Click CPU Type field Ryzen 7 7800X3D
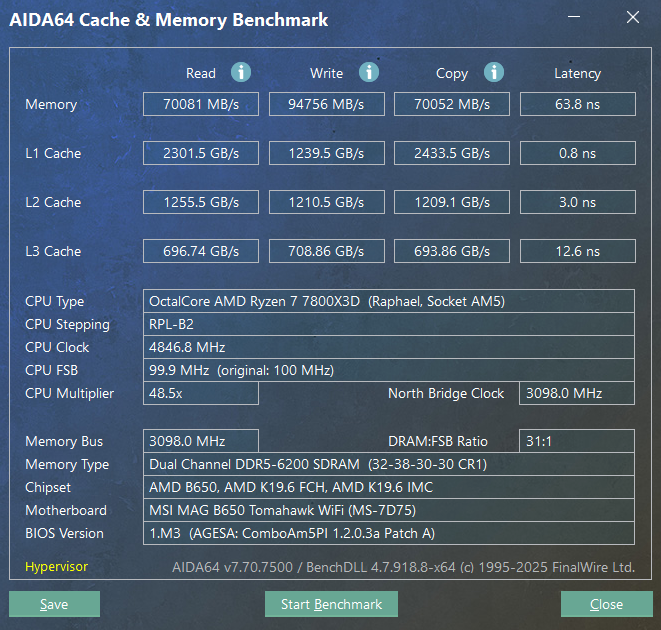This screenshot has width=661, height=630. pyautogui.click(x=389, y=301)
